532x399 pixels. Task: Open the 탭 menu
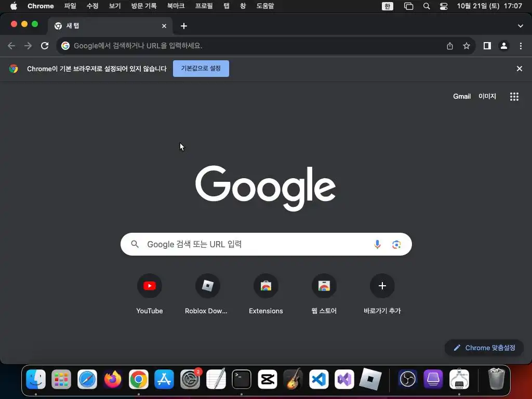227,6
